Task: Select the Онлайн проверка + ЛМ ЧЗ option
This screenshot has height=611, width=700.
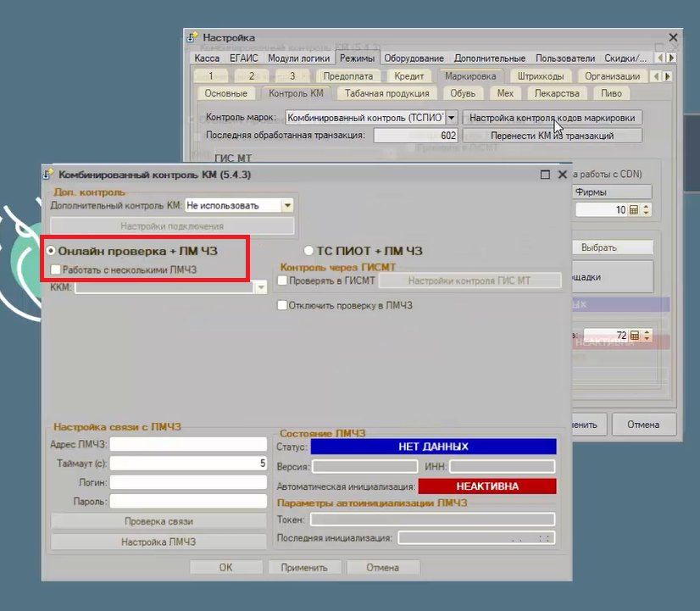Action: pyautogui.click(x=51, y=251)
